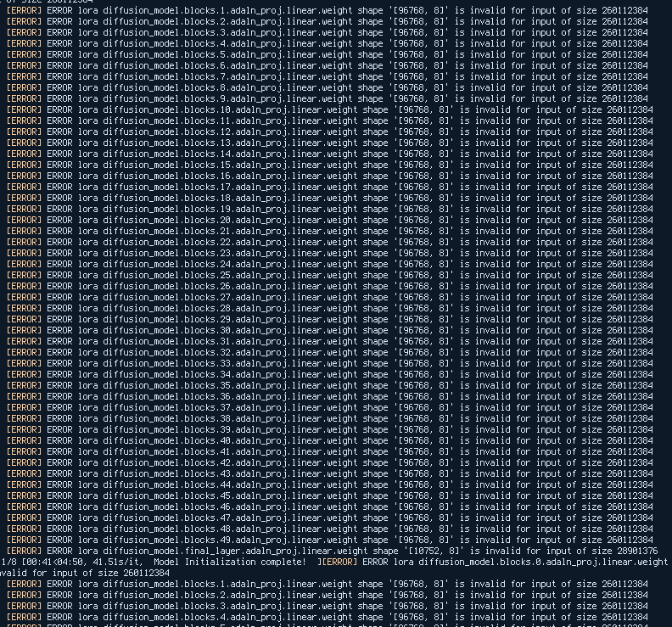The image size is (672, 627).
Task: Pick the blocks.33.adaln_proj error row
Action: pyautogui.click(x=329, y=363)
